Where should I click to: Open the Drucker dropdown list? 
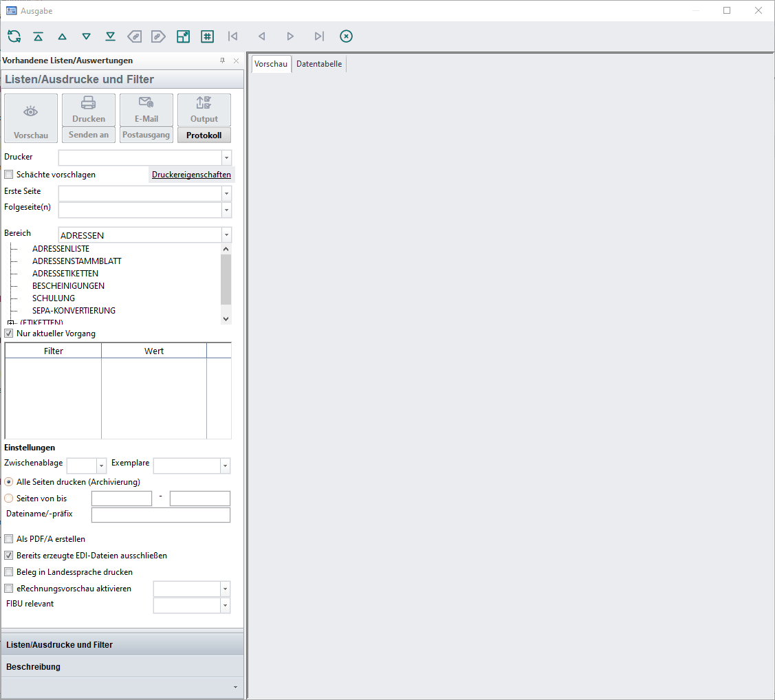pyautogui.click(x=226, y=157)
